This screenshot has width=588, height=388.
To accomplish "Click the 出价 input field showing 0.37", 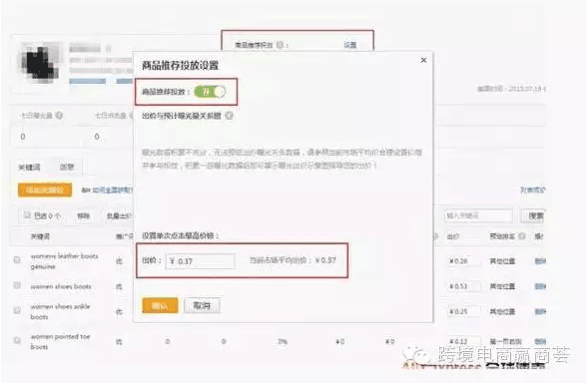I will 201,261.
